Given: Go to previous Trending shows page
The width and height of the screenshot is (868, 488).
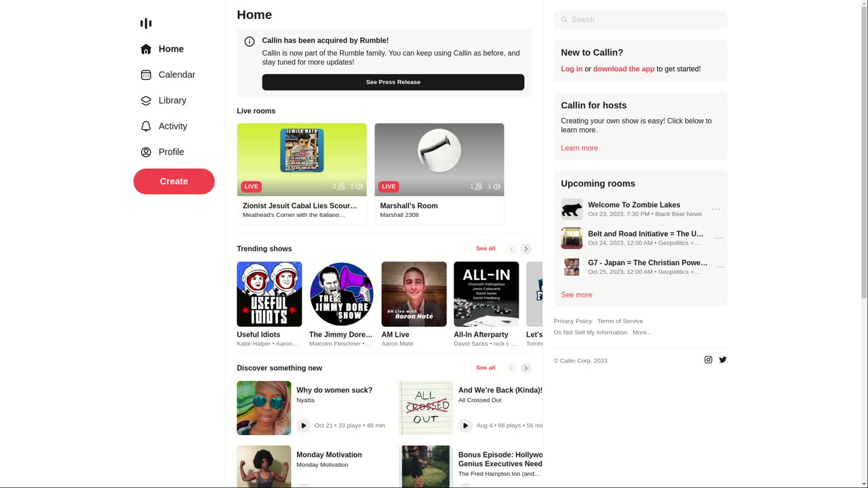Looking at the screenshot, I should (512, 249).
